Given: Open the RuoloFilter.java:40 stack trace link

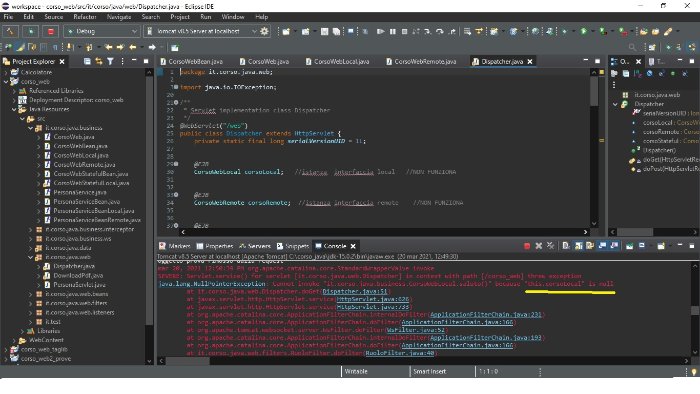Looking at the screenshot, I should click(400, 353).
